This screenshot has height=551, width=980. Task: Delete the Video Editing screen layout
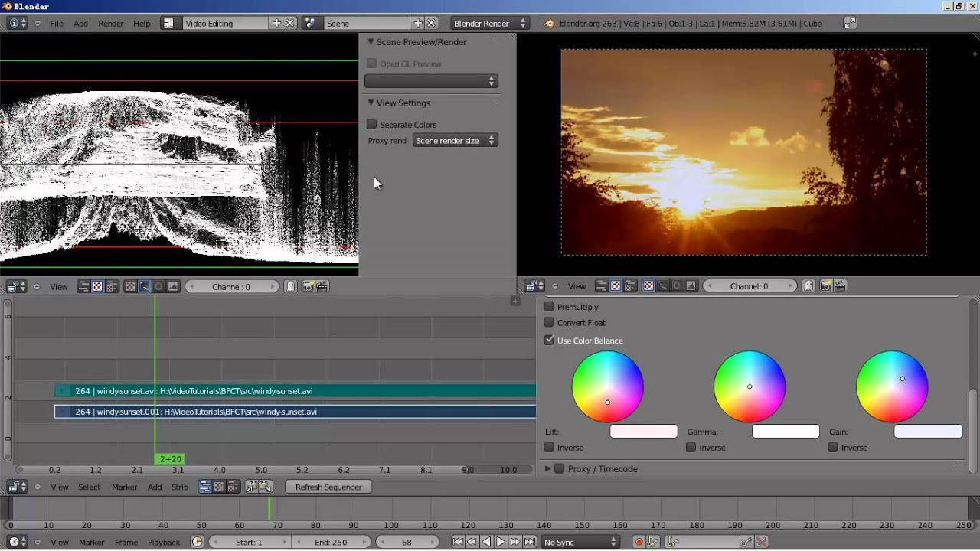[290, 23]
